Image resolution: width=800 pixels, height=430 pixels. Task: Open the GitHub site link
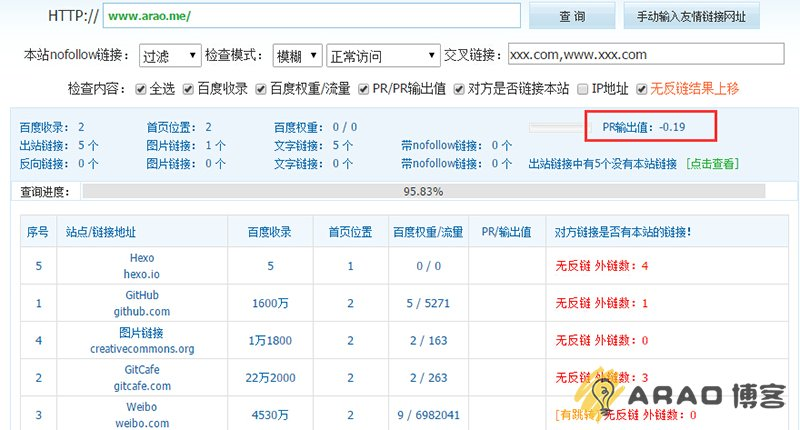[142, 295]
